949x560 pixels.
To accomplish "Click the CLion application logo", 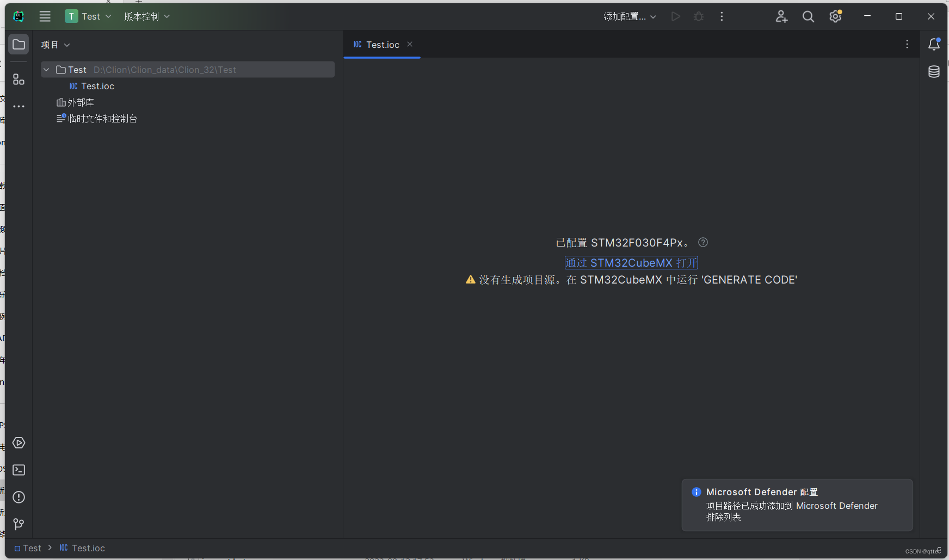I will coord(19,16).
